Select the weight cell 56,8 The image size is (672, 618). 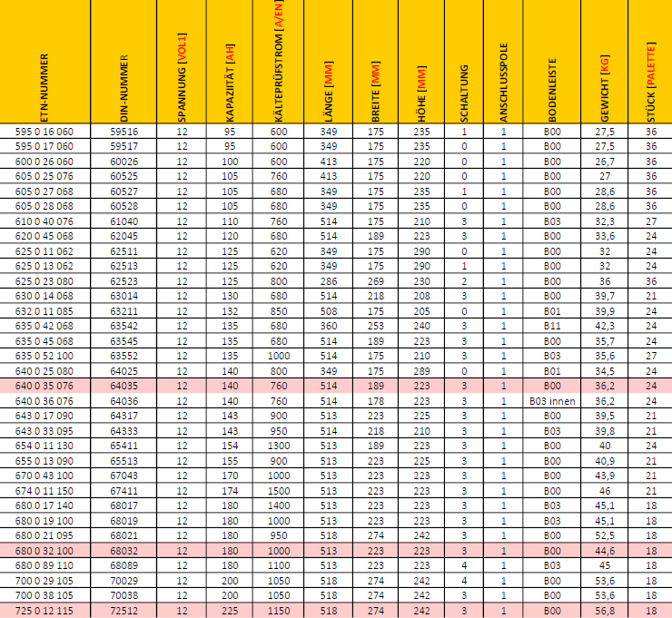[x=605, y=611]
